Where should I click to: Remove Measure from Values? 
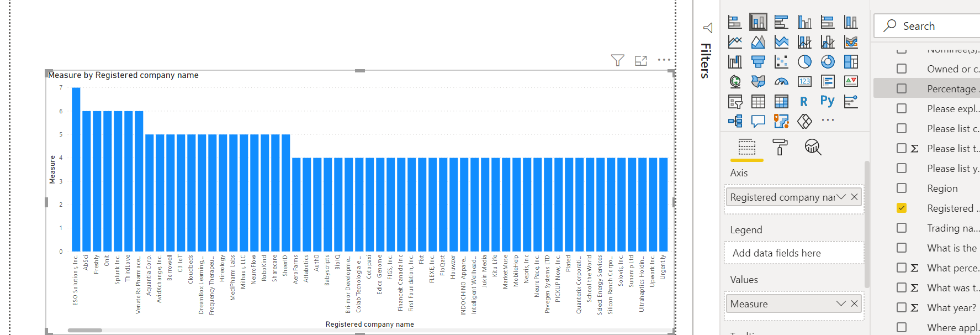click(855, 303)
